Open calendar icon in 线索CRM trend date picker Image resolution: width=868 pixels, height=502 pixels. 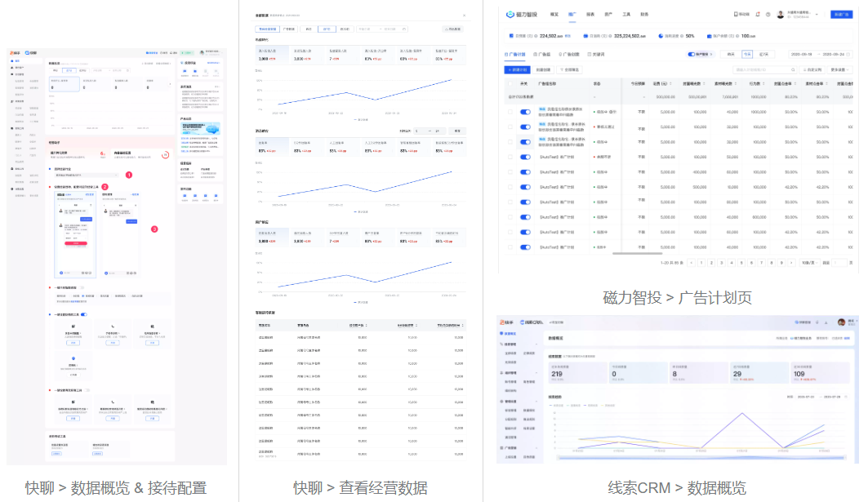click(847, 397)
